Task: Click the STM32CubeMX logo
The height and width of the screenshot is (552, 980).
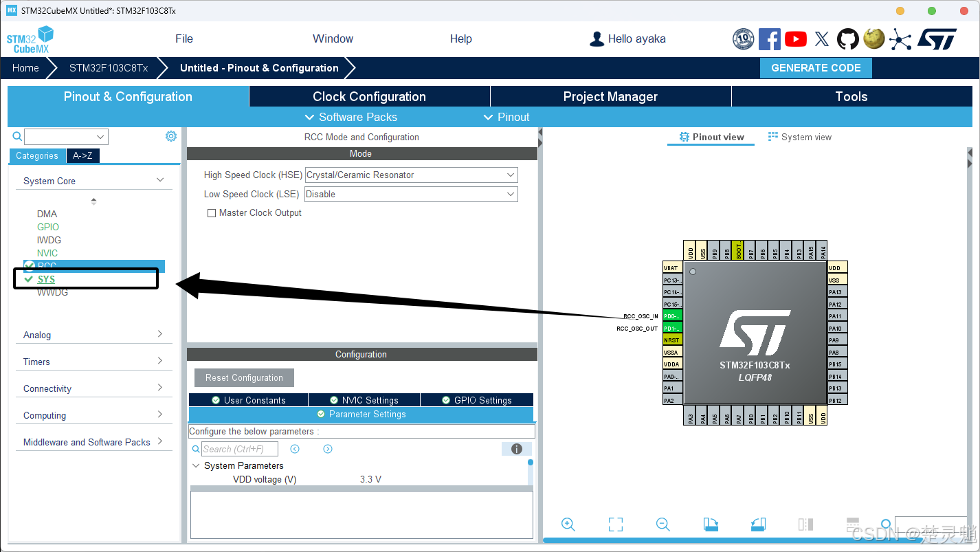Action: pos(30,40)
